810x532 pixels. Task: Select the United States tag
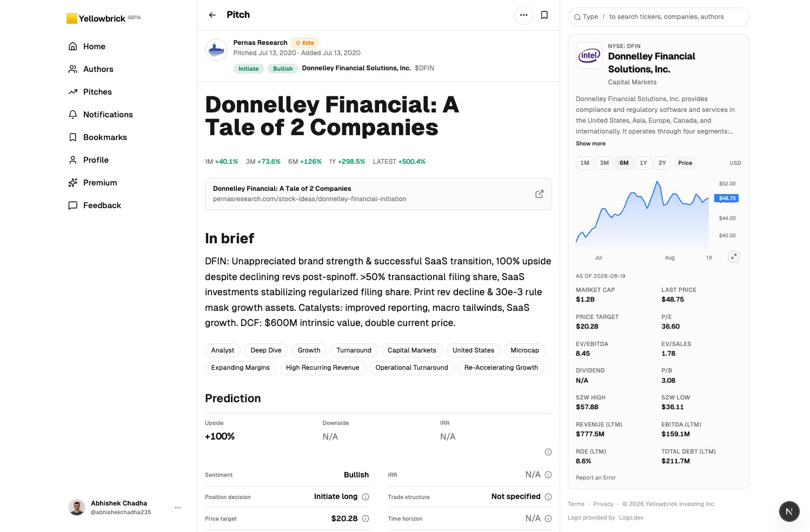coord(474,350)
